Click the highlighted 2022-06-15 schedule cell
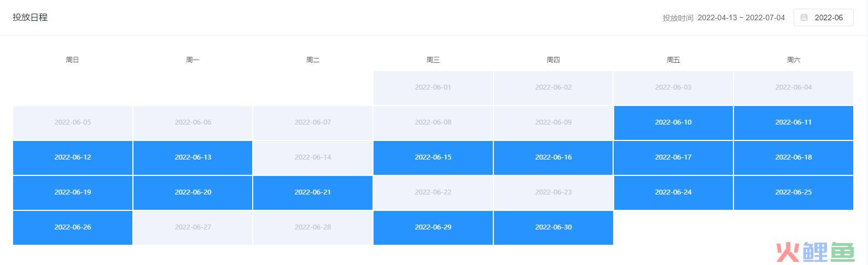This screenshot has width=868, height=265. (x=433, y=157)
